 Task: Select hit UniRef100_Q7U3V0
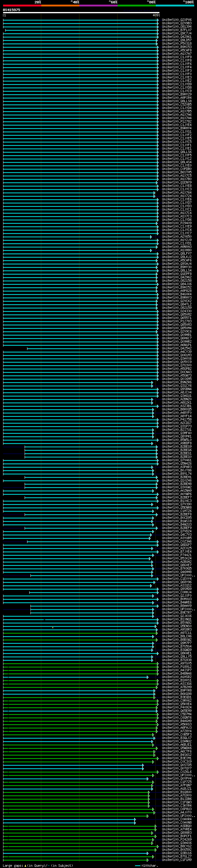coord(177,365)
